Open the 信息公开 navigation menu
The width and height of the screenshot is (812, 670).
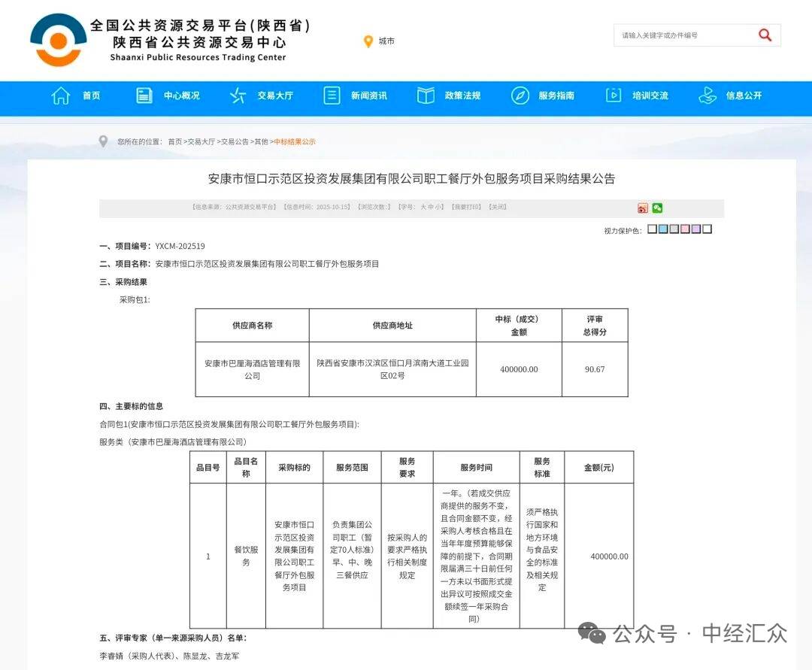click(744, 95)
